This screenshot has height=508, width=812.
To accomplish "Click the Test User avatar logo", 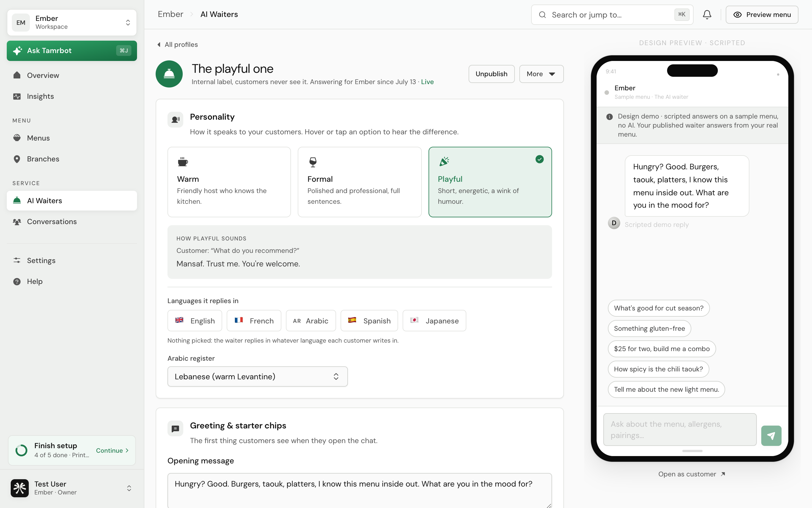I will 20,488.
